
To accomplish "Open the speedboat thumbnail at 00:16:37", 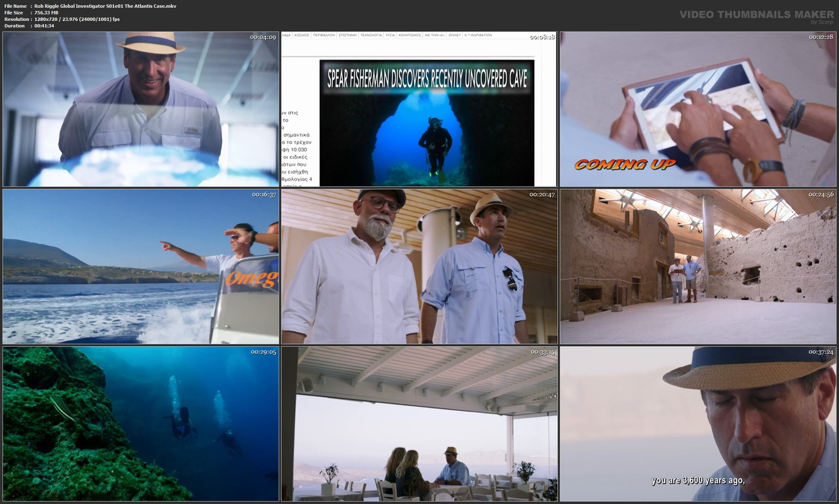I will [x=141, y=267].
